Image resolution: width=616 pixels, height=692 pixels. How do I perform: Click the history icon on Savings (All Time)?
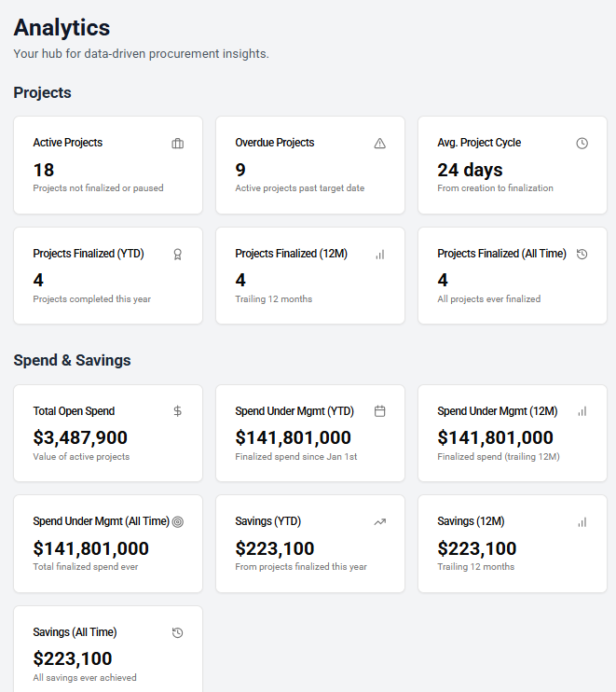point(178,632)
